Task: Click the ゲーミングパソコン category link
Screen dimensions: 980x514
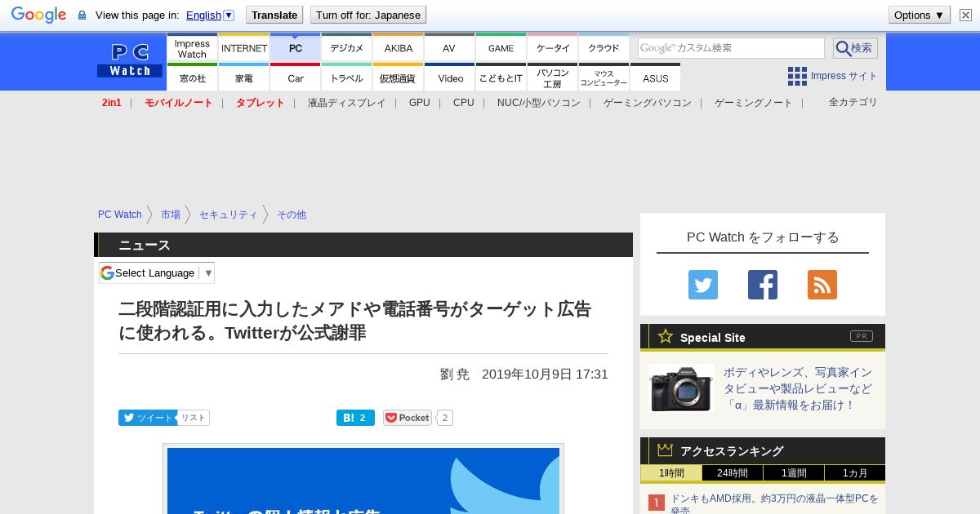Action: tap(647, 103)
